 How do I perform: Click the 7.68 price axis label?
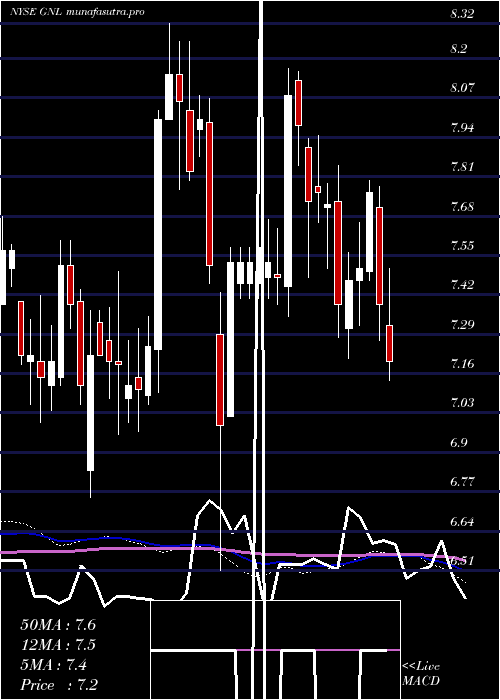(462, 206)
